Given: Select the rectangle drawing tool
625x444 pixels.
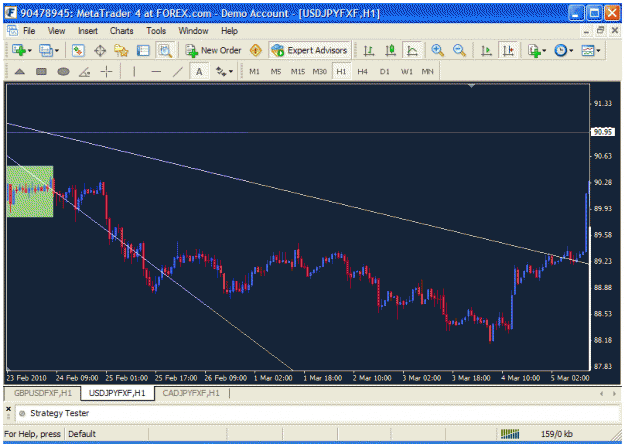Looking at the screenshot, I should tap(41, 72).
